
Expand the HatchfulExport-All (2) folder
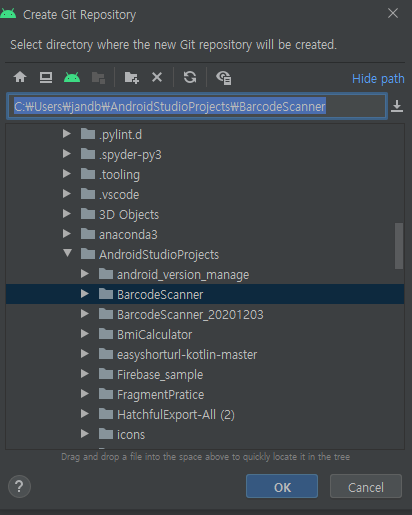(85, 414)
